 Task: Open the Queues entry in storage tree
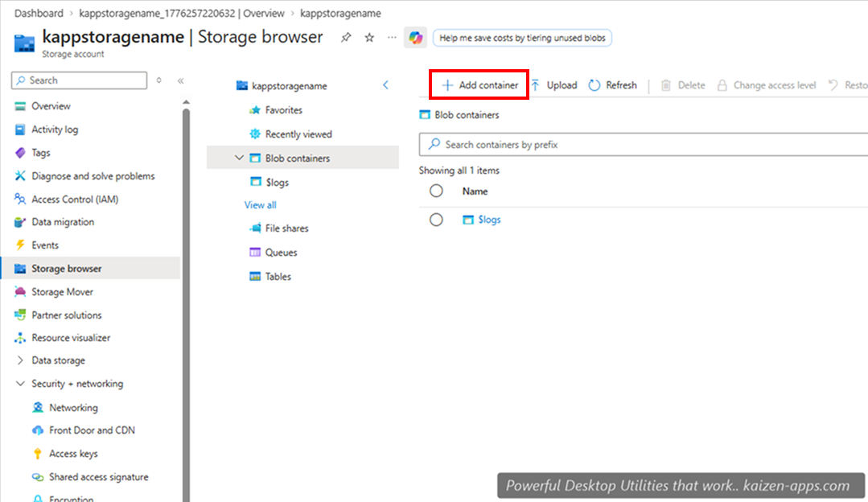point(279,252)
